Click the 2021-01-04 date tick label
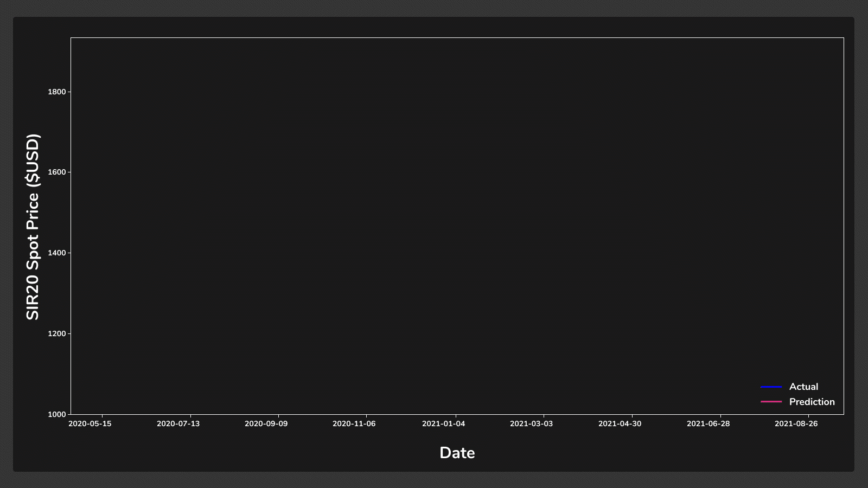This screenshot has width=868, height=488. (443, 423)
